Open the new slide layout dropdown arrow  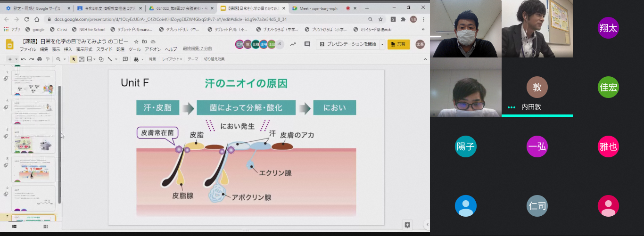click(16, 59)
